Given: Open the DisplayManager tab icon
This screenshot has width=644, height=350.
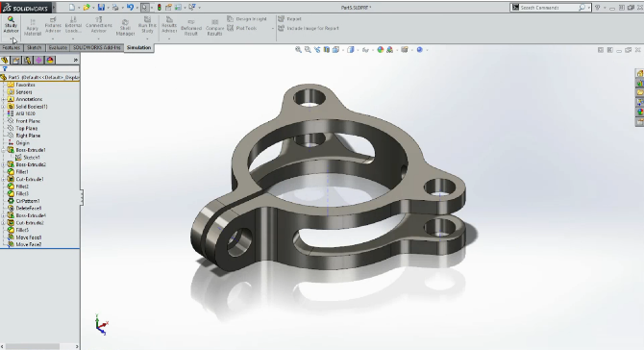Looking at the screenshot, I should coord(50,60).
